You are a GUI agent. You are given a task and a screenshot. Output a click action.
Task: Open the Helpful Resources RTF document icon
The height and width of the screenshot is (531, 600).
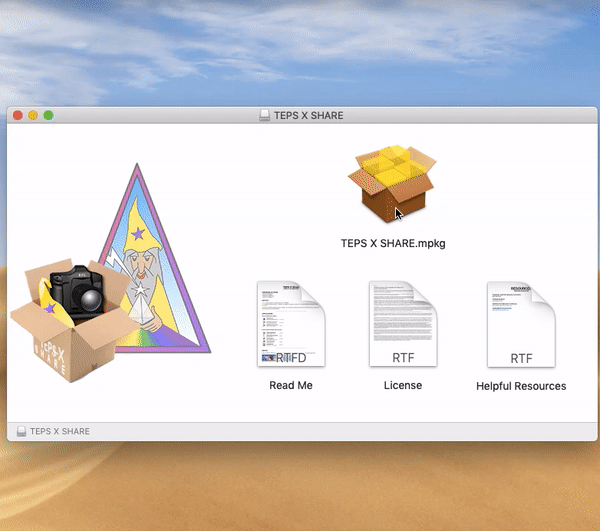pyautogui.click(x=521, y=324)
